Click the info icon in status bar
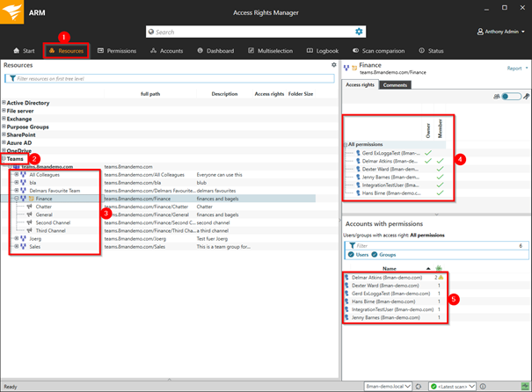 pos(483,386)
